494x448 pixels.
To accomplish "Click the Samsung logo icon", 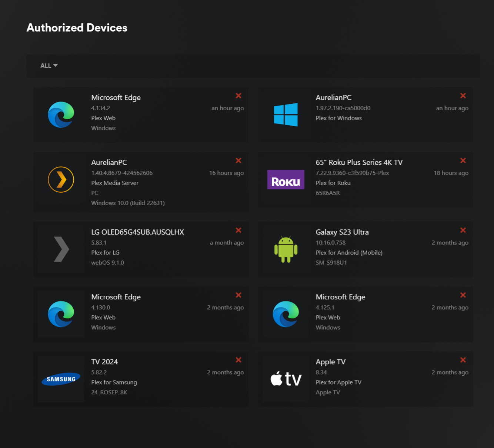I will click(61, 379).
